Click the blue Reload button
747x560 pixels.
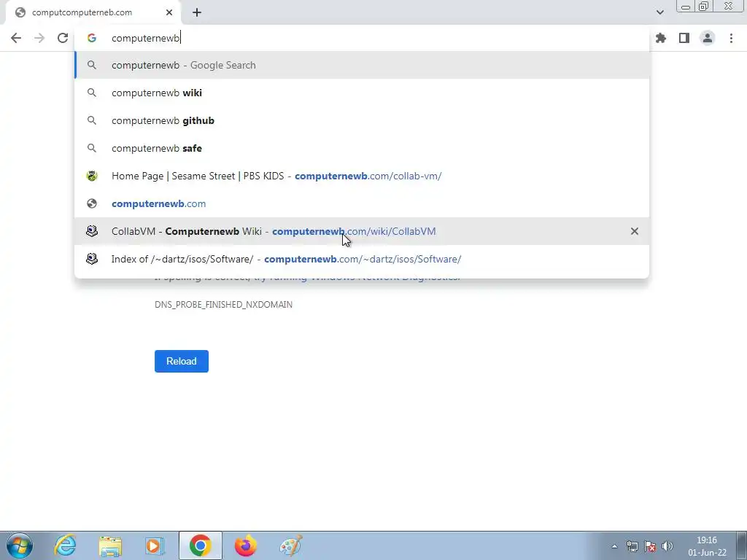tap(182, 361)
